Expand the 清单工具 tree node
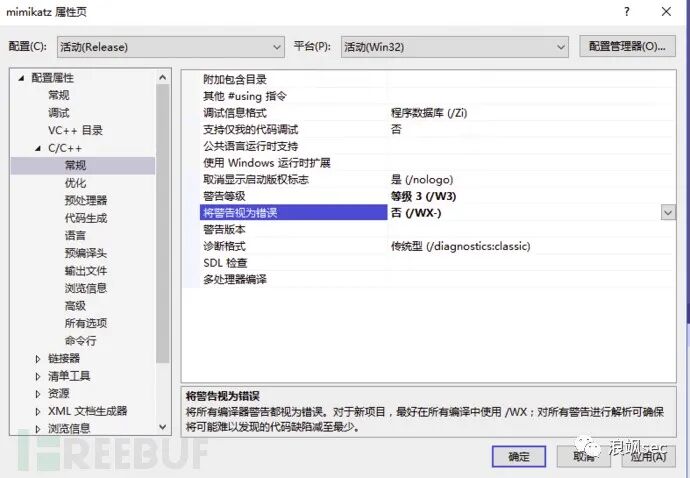 [x=38, y=376]
